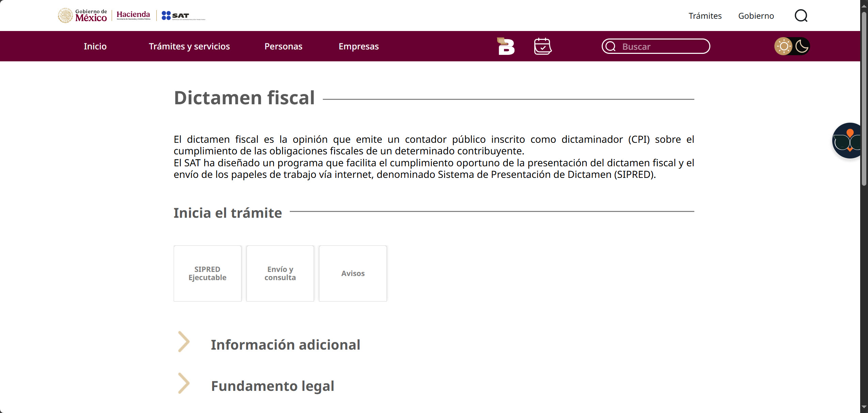Click the Hacienda logo in header

133,15
